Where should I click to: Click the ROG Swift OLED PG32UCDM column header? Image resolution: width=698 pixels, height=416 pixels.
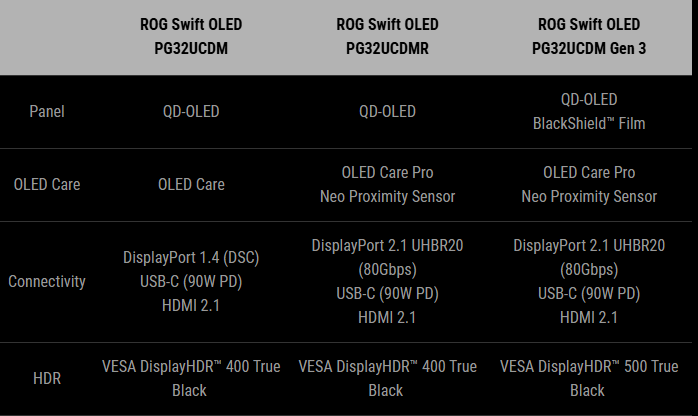pyautogui.click(x=191, y=35)
